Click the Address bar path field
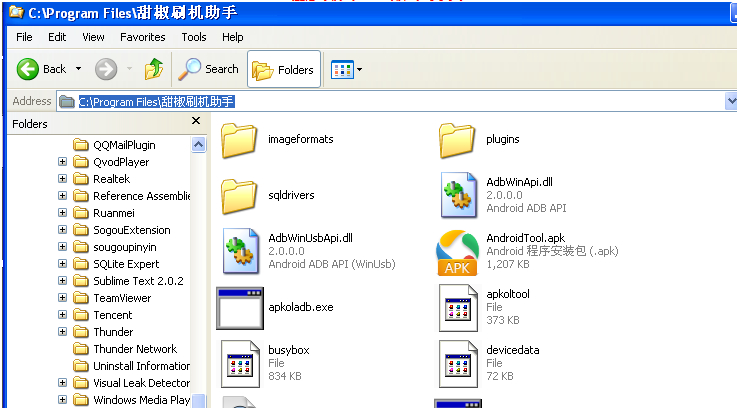 pos(391,101)
